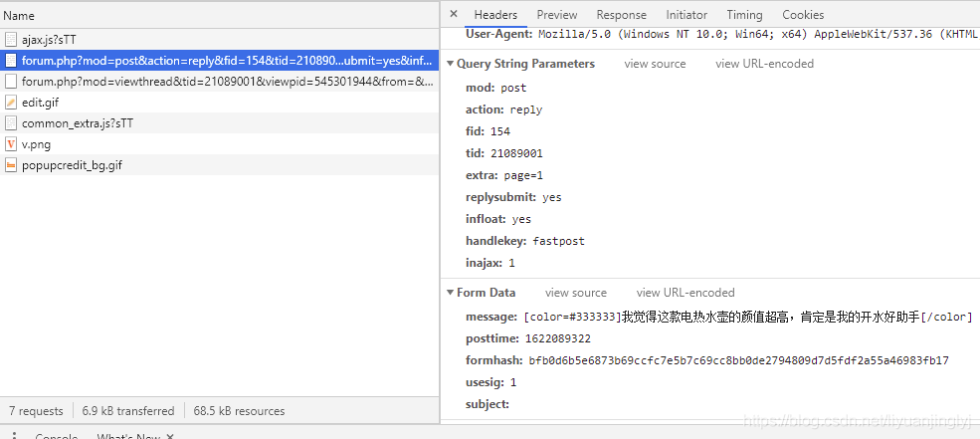Collapse the Query String Parameters section
Screen dimensions: 980x439
(x=450, y=64)
